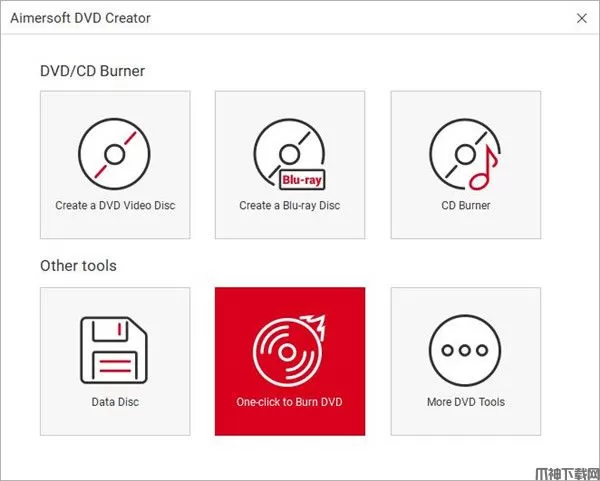Open More DVD Tools

coord(466,361)
